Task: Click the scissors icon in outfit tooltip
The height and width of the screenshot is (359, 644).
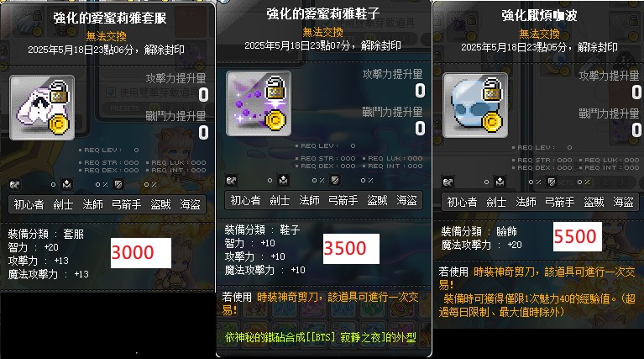Action: tap(15, 185)
